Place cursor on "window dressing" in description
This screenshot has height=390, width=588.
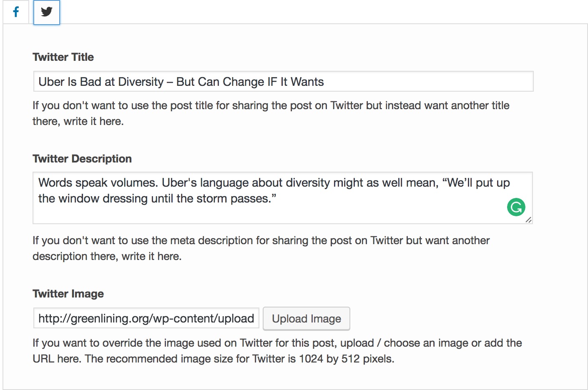(x=103, y=198)
